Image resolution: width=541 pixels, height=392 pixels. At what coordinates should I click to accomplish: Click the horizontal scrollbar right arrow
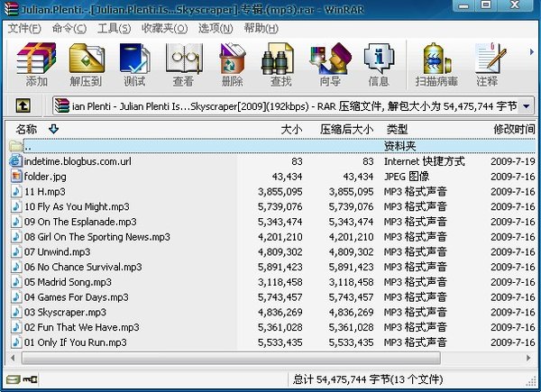528,358
